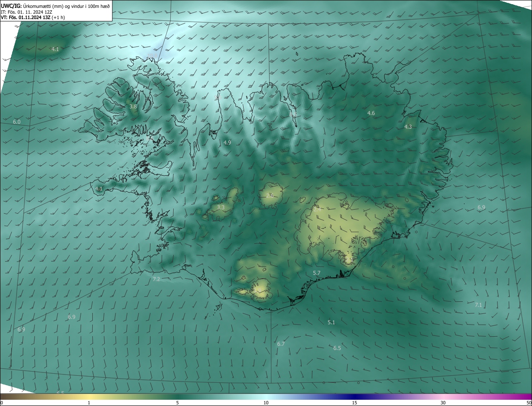Image resolution: width=532 pixels, height=406 pixels.
Task: Click the colour scale tick label '10'
Action: tap(266, 403)
